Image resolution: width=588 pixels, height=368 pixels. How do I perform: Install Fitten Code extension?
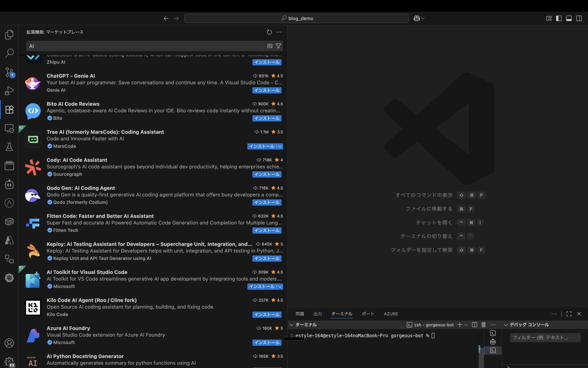pyautogui.click(x=267, y=230)
